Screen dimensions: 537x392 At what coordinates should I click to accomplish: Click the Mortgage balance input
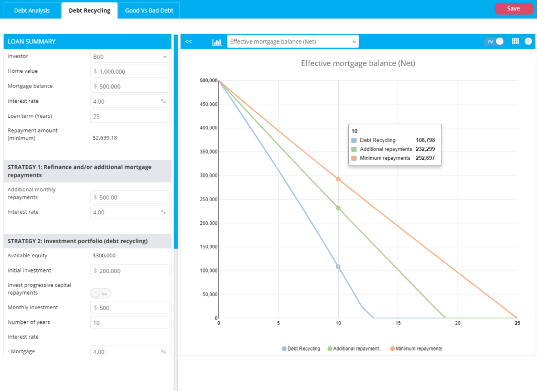click(130, 86)
